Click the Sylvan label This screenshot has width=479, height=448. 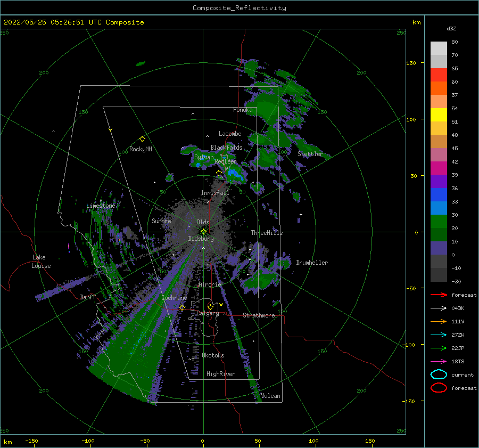point(204,157)
